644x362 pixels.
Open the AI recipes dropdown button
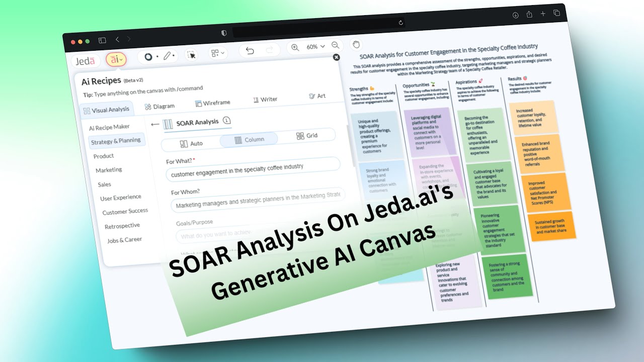(x=116, y=59)
